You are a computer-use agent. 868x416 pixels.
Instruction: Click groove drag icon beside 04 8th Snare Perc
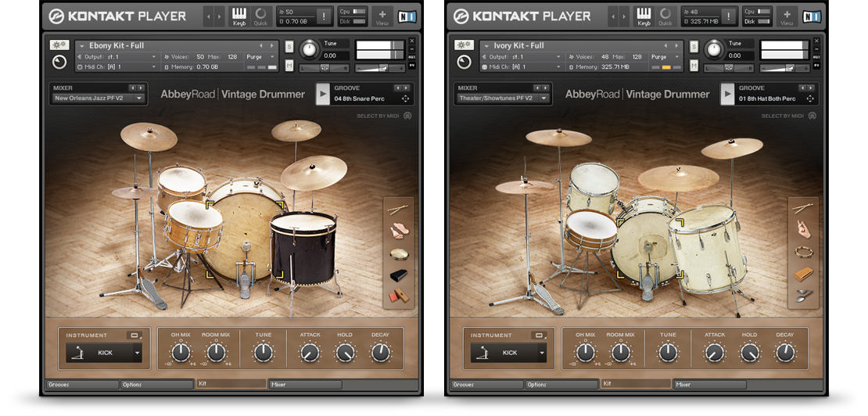(x=405, y=99)
